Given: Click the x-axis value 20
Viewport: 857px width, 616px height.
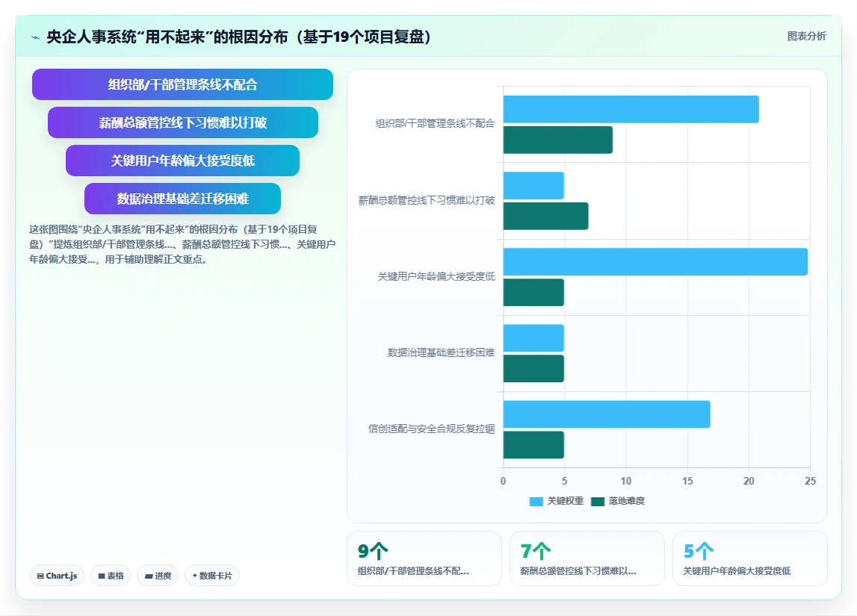Looking at the screenshot, I should 749,481.
